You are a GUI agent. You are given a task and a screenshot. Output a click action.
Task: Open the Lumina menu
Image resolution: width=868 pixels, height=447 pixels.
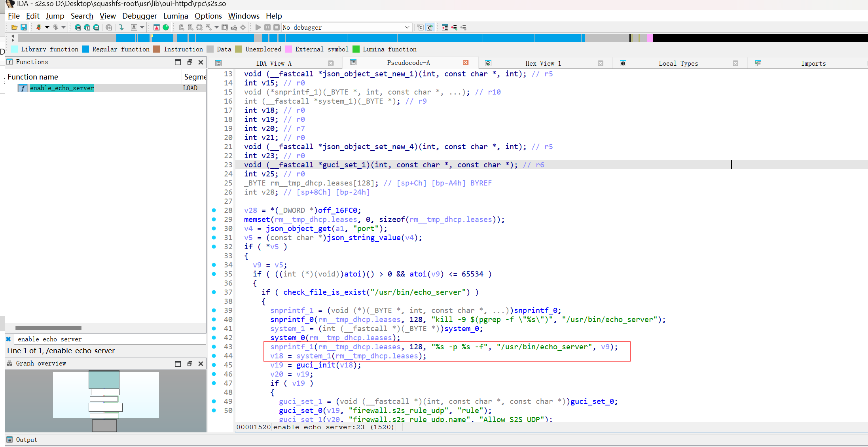(176, 16)
